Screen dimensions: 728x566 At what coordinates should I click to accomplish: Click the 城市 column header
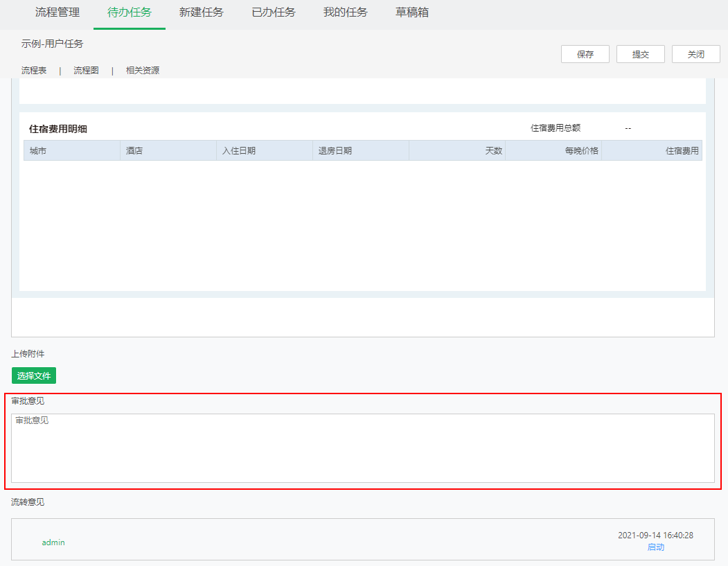[x=38, y=150]
